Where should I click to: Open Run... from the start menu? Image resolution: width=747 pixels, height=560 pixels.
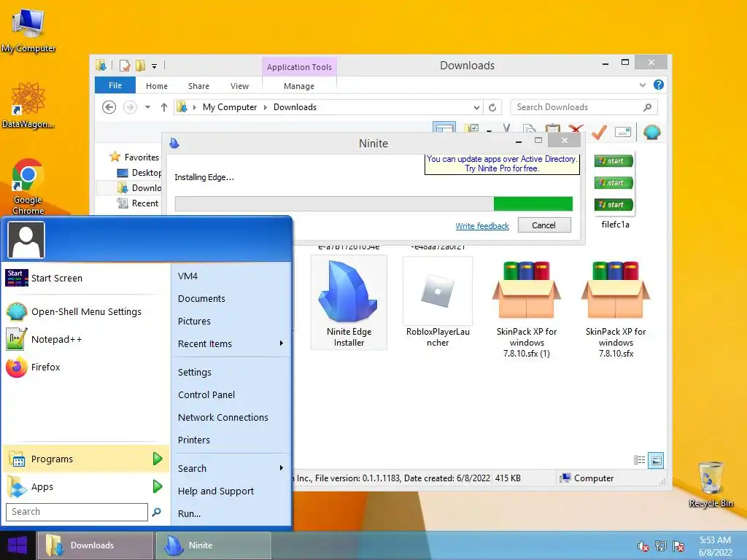[231, 514]
